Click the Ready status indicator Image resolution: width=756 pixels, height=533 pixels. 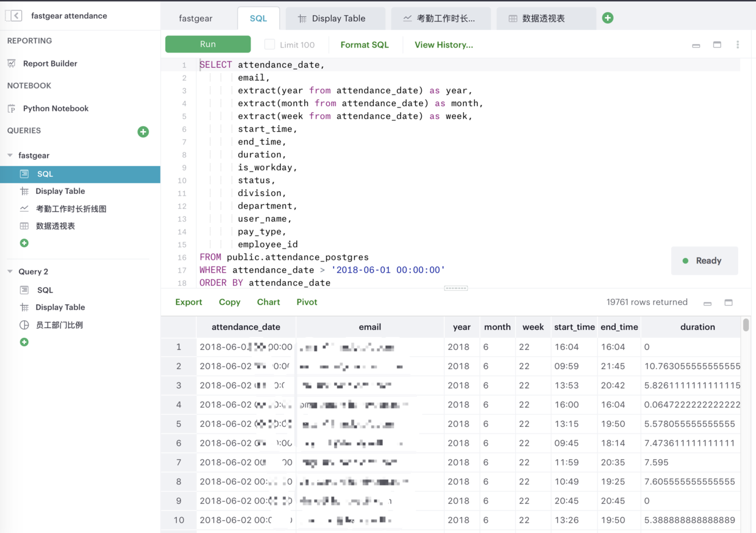704,260
